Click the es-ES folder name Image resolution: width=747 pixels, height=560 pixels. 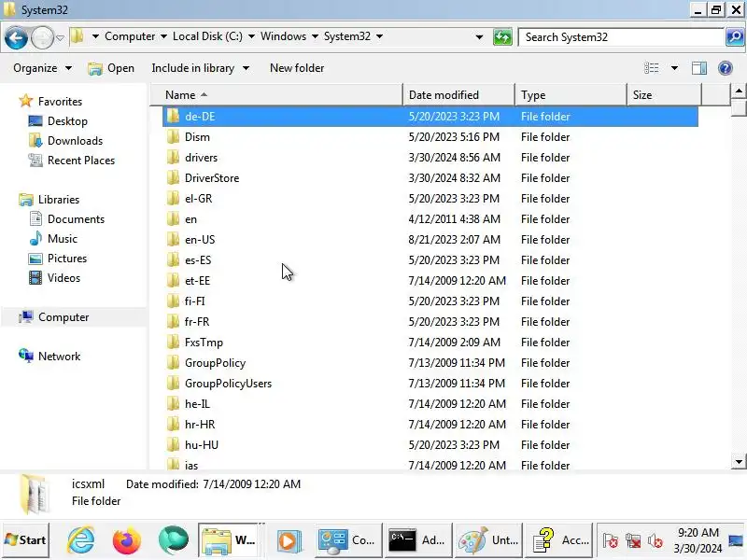[198, 260]
